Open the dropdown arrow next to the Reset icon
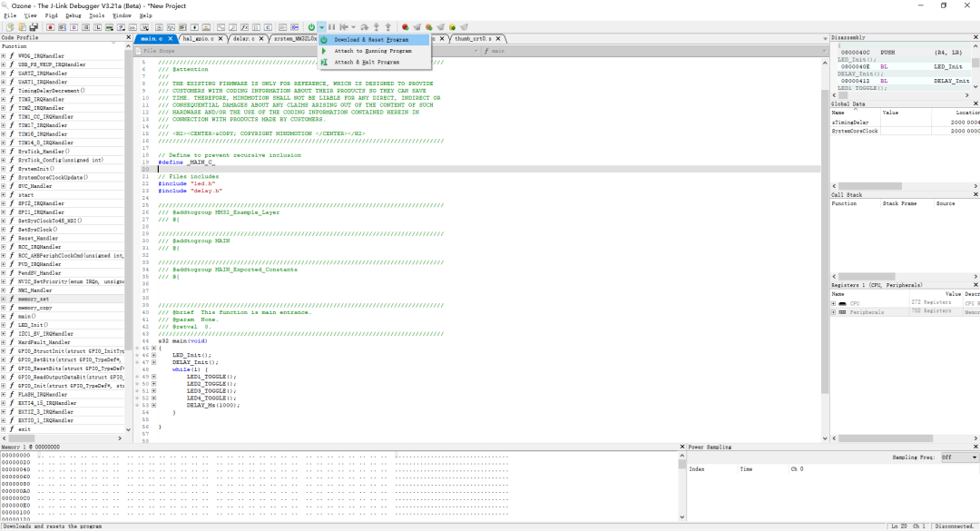 (353, 27)
